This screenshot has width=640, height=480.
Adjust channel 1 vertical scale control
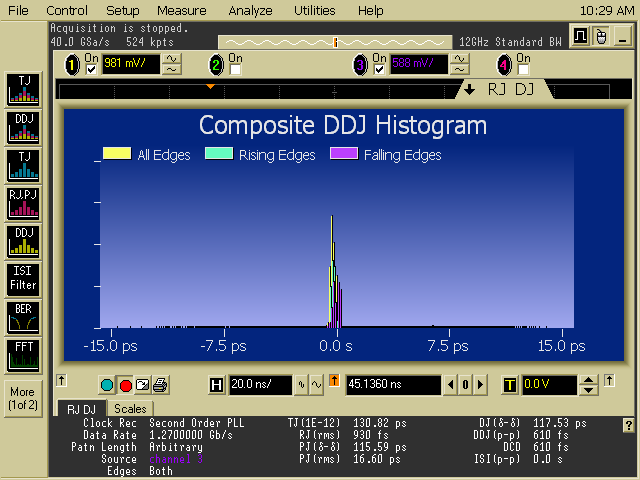(x=172, y=64)
